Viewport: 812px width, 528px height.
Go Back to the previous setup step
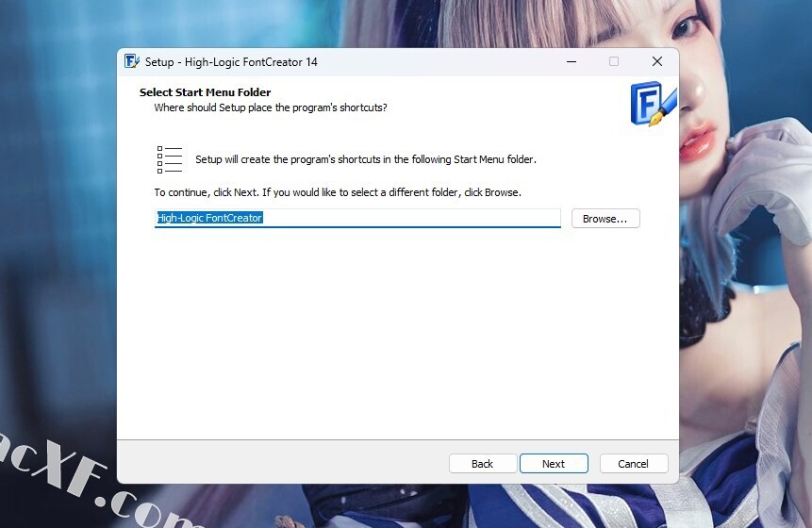(482, 464)
